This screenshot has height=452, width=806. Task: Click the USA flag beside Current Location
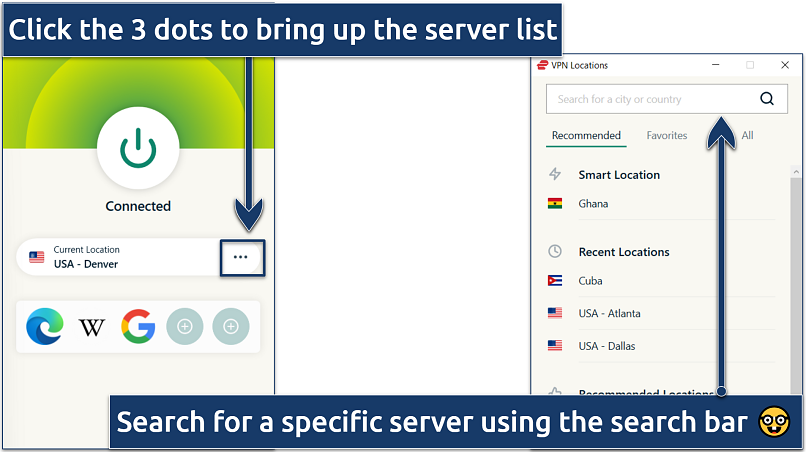coord(36,257)
